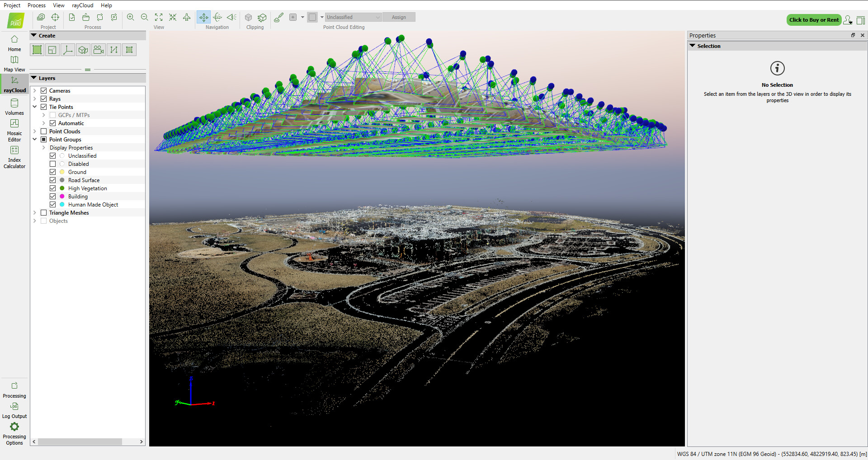This screenshot has height=460, width=868.
Task: Enable the Triangle Meshes layer checkbox
Action: tap(44, 213)
